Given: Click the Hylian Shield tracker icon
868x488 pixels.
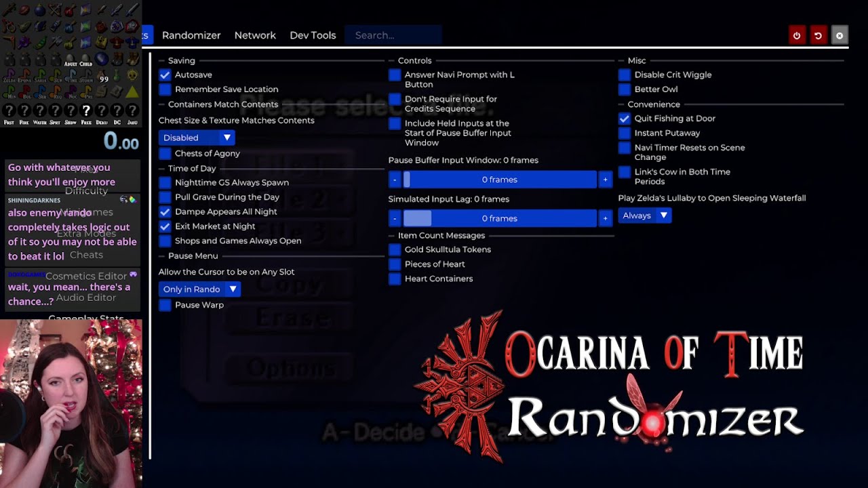Looking at the screenshot, I should point(117,26).
